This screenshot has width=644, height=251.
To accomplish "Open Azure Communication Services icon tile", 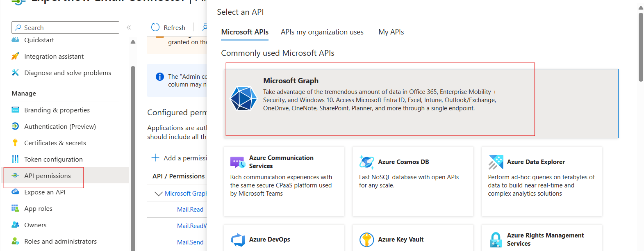I will (x=237, y=162).
